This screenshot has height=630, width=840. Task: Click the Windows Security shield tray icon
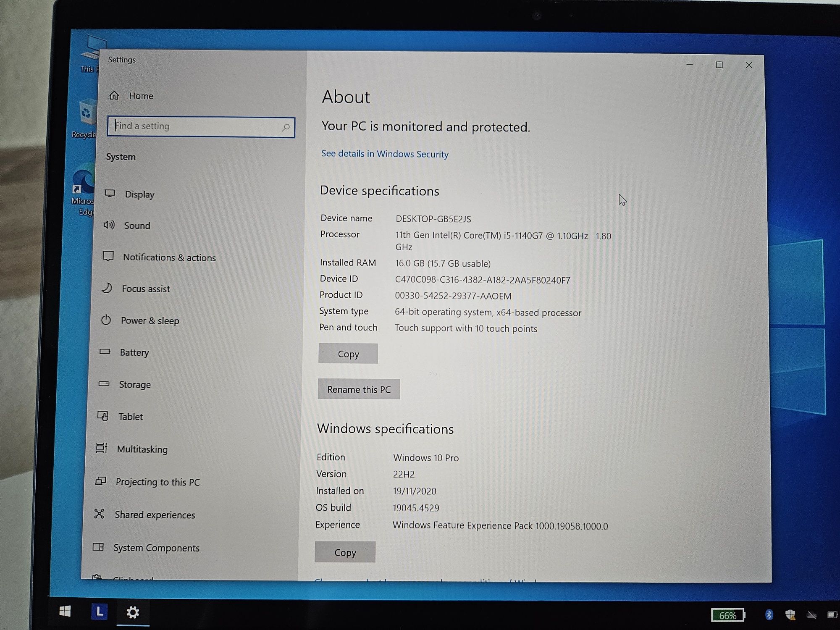[790, 615]
